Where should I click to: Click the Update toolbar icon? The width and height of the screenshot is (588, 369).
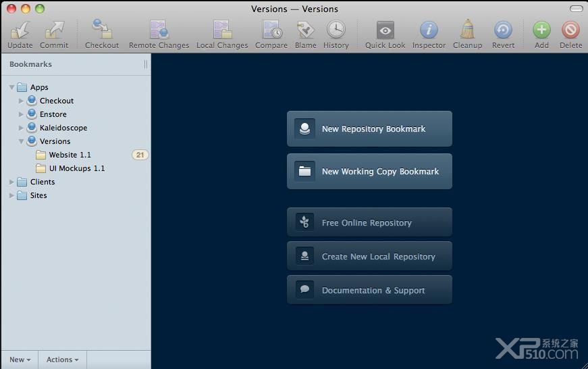coord(20,30)
